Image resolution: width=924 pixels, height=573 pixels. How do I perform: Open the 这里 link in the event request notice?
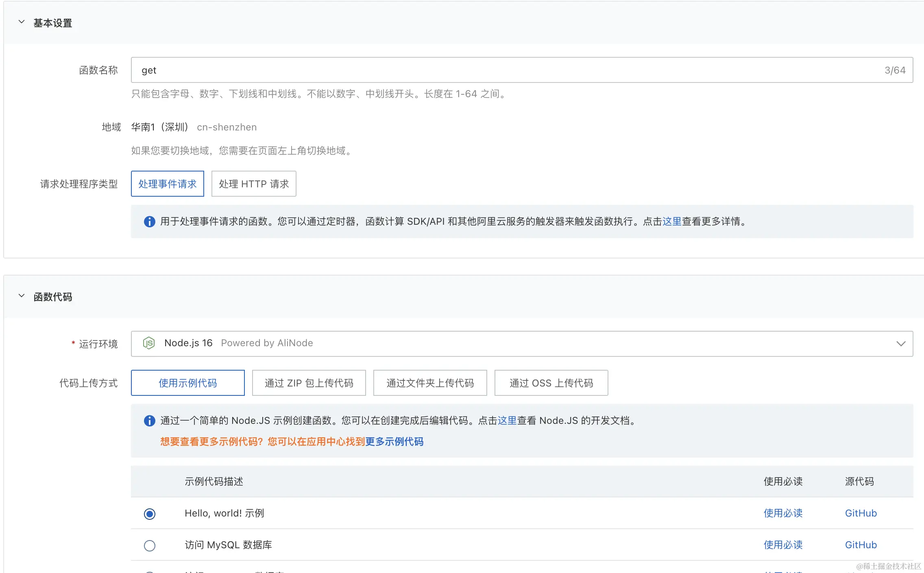672,221
